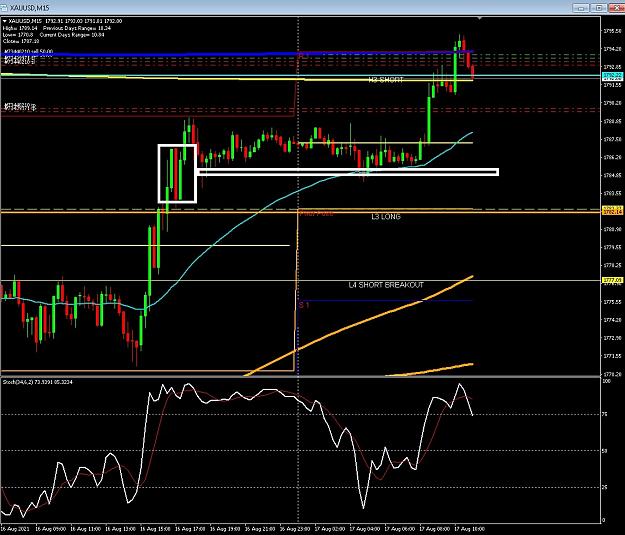Select the L4 SHORT BREAKOUT label
625x535 pixels.
click(386, 285)
